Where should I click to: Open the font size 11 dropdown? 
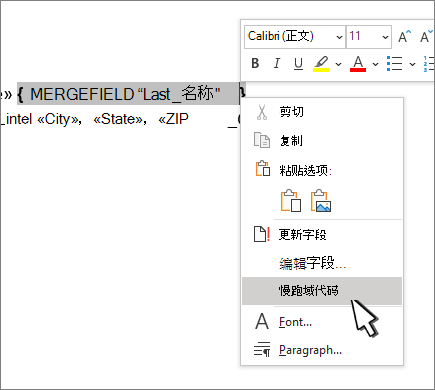[385, 37]
